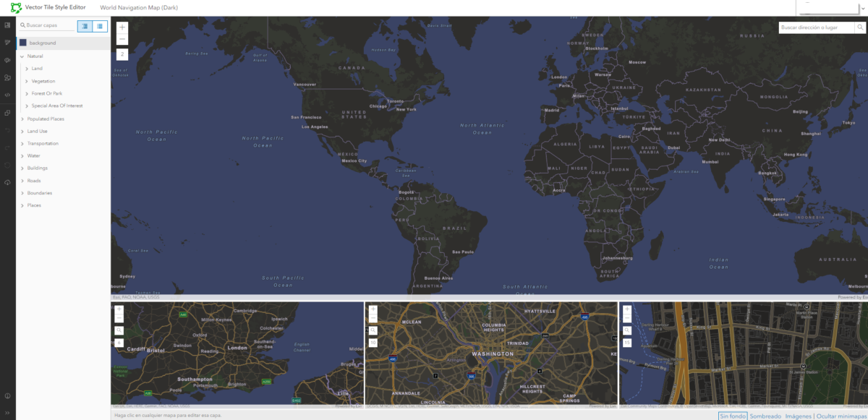Switch to the flat layers list view
The width and height of the screenshot is (868, 420).
pyautogui.click(x=99, y=26)
